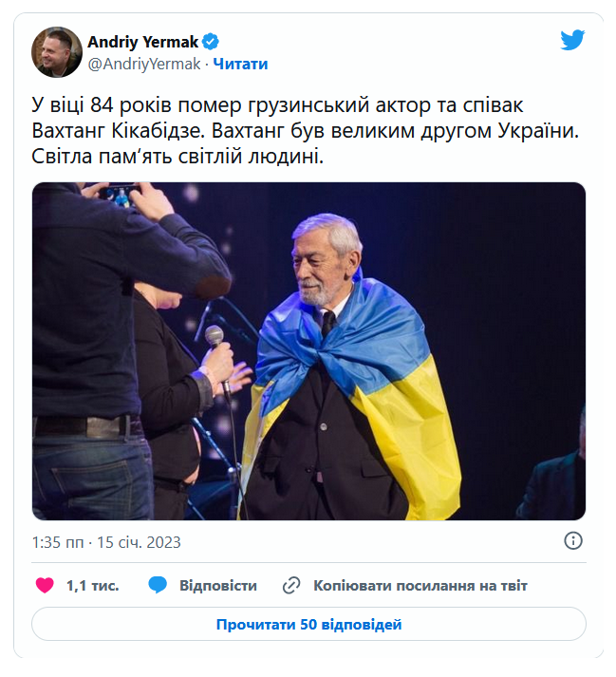The image size is (616, 677).
Task: Click the raised smartphone in the photo
Action: coord(120,193)
